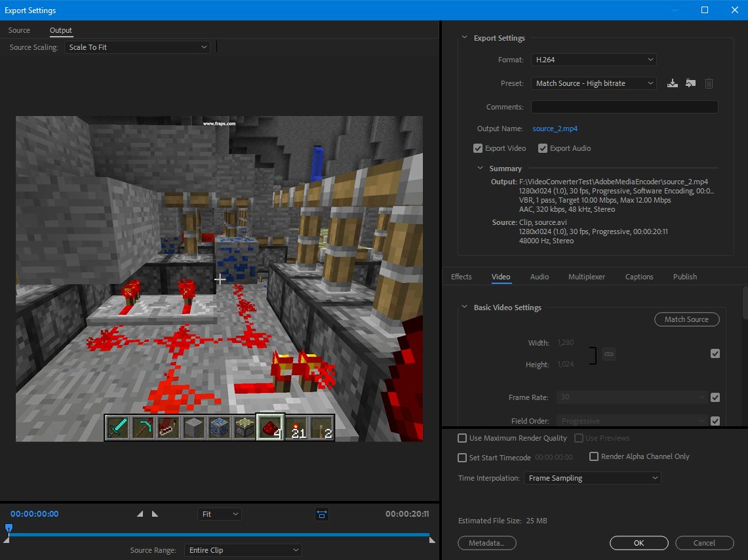
Task: Switch to the Output tab
Action: click(60, 30)
